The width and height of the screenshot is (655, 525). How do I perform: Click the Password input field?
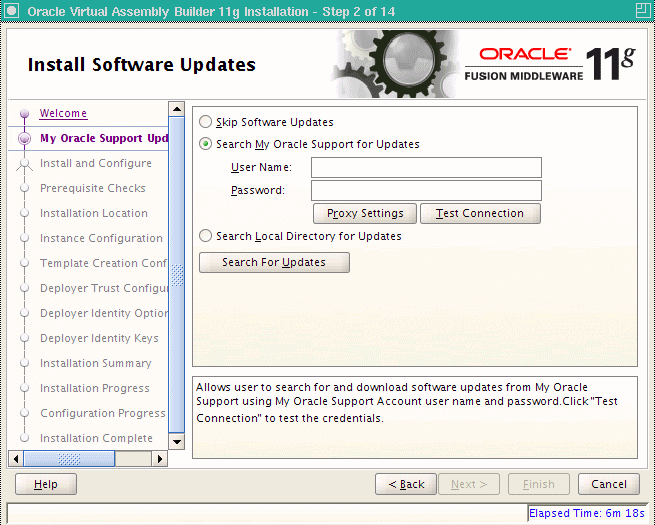426,190
